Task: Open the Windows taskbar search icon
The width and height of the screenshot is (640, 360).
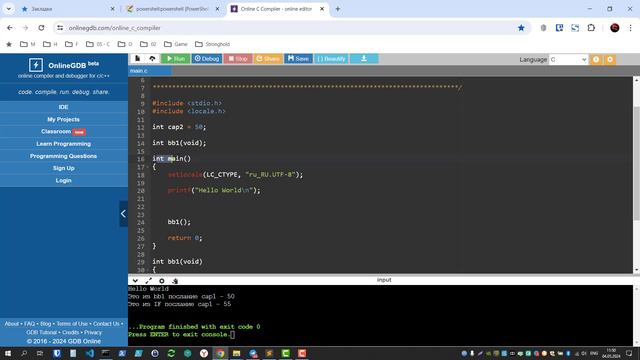Action: [24, 353]
